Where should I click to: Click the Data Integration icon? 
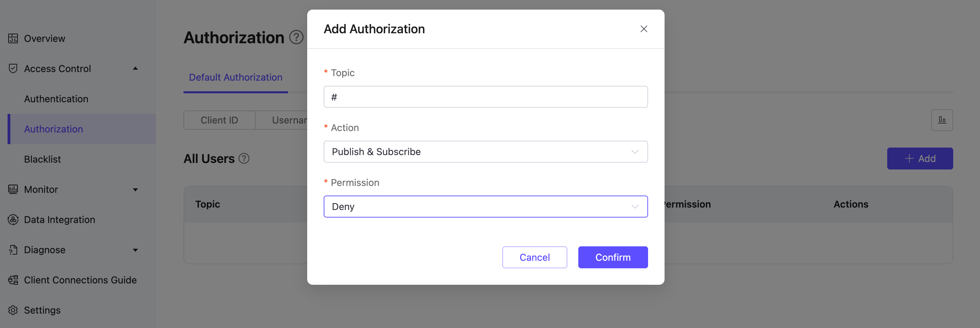(13, 220)
